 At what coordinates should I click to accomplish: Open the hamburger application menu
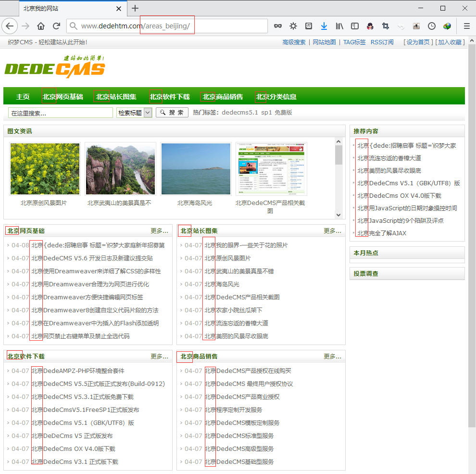point(466,26)
